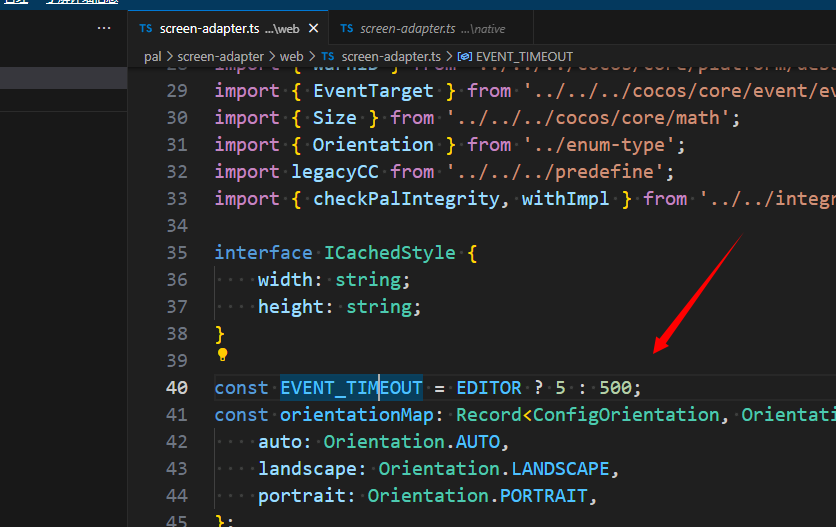This screenshot has height=527, width=836.
Task: Click PORTRAIT on line 44
Action: (x=543, y=496)
